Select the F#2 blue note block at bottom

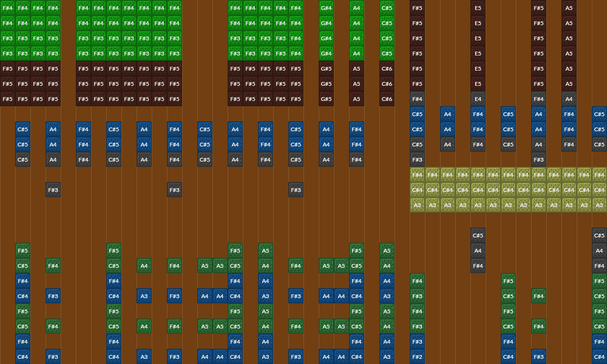[x=417, y=356]
